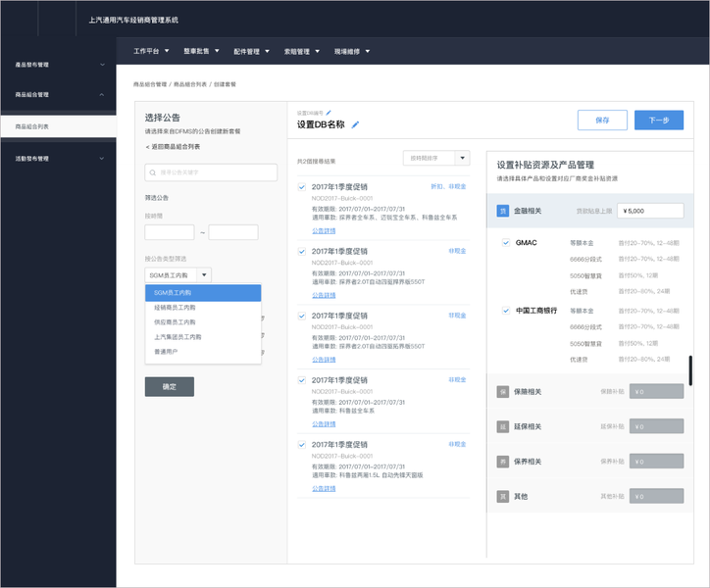This screenshot has width=710, height=588.
Task: Click the 其他补贴 ¥0 field
Action: [657, 497]
